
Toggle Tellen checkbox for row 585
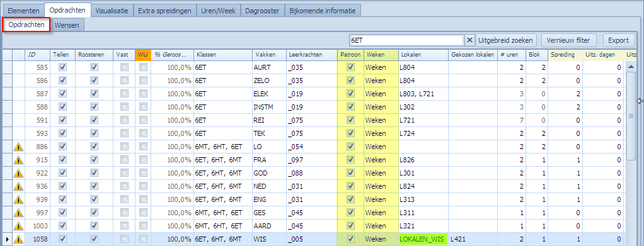(62, 67)
